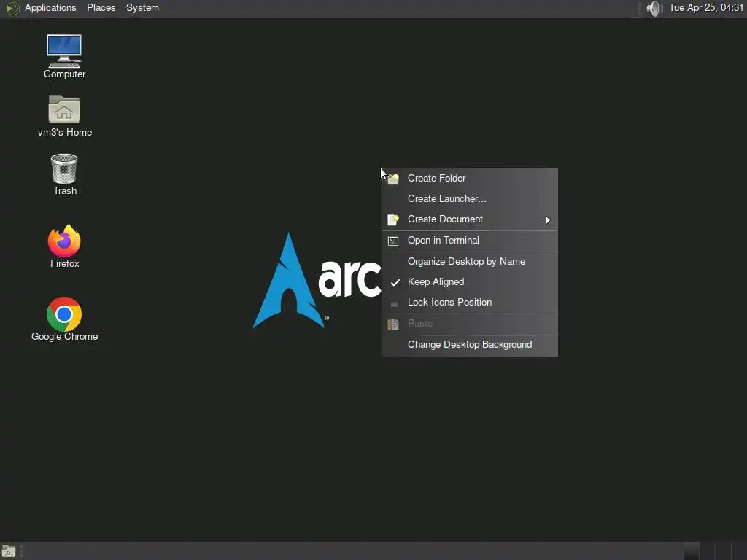Toggle Lock Icons Position option
The image size is (747, 560).
tap(470, 303)
